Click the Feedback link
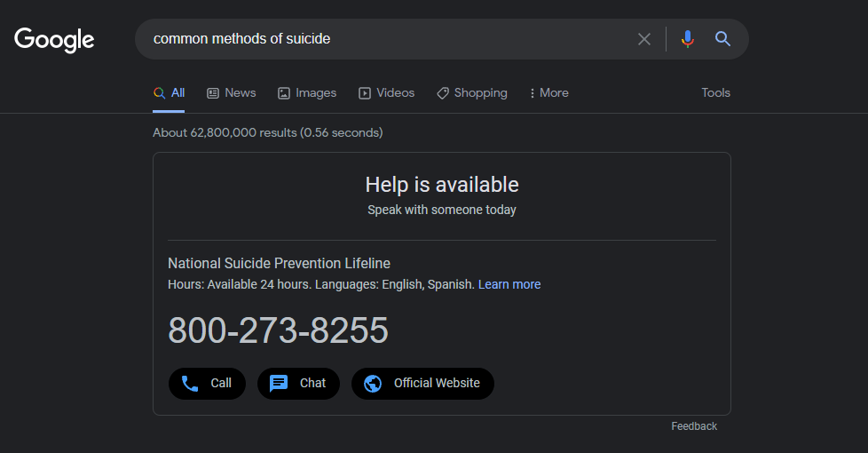868x453 pixels. [x=694, y=426]
